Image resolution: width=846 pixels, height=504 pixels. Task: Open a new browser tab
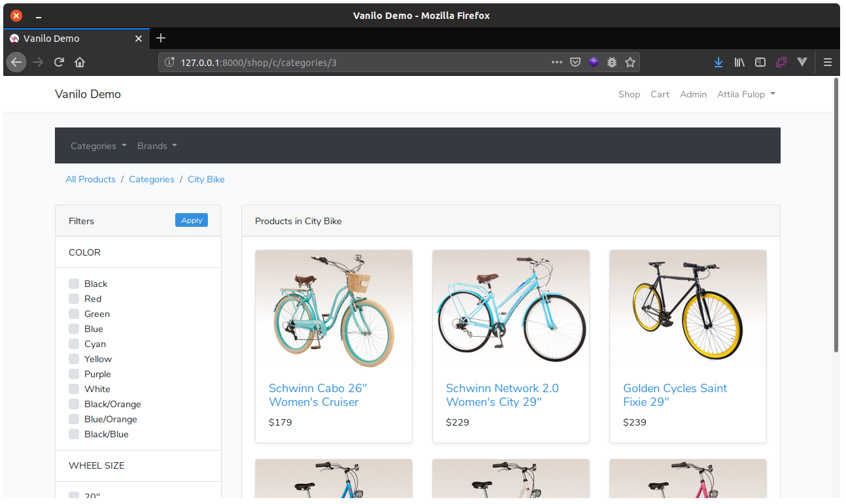(161, 38)
